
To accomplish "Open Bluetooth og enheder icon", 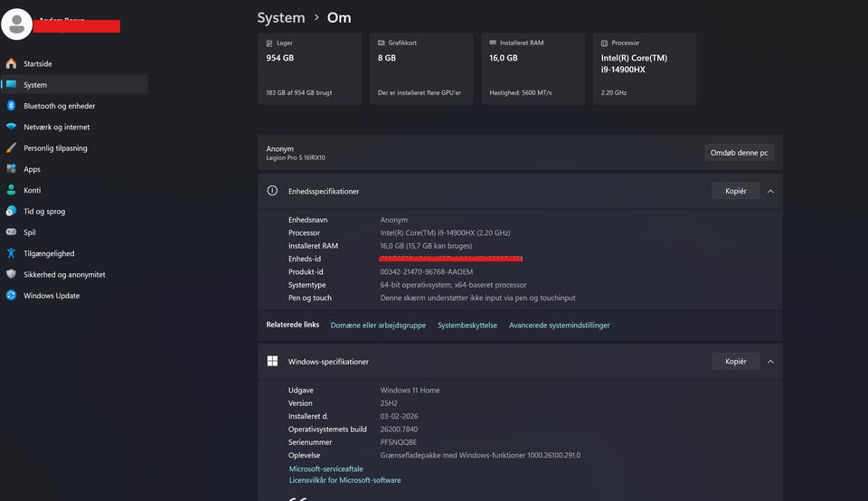I will point(11,106).
